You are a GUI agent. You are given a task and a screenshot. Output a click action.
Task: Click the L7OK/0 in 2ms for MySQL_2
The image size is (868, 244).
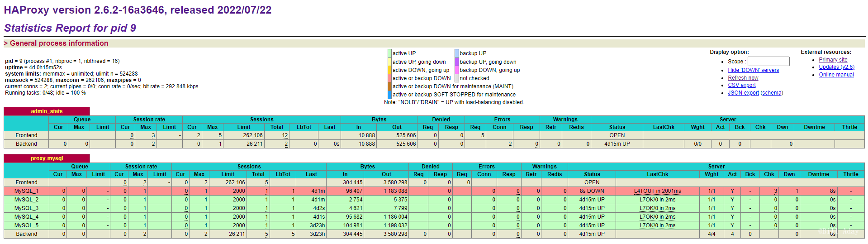(x=657, y=200)
